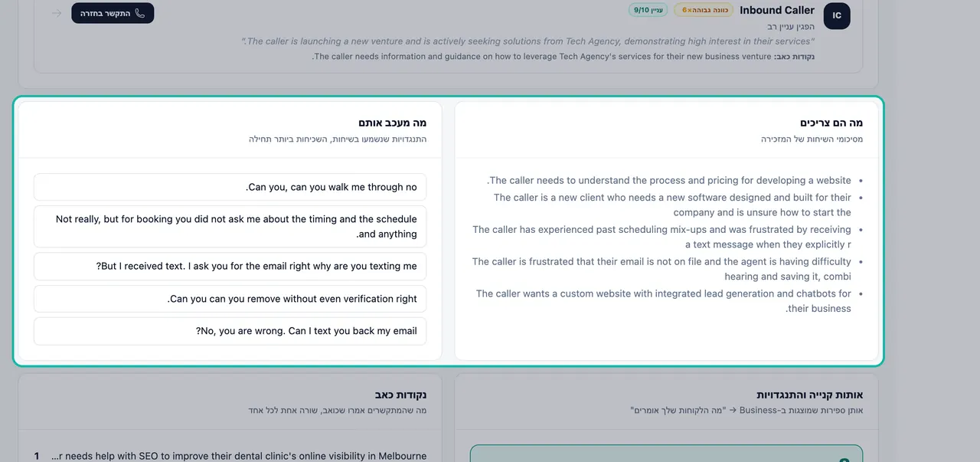The height and width of the screenshot is (462, 980).
Task: Click the subtitle starting התנגדויות שנשמעו בשיחות
Action: (x=338, y=139)
